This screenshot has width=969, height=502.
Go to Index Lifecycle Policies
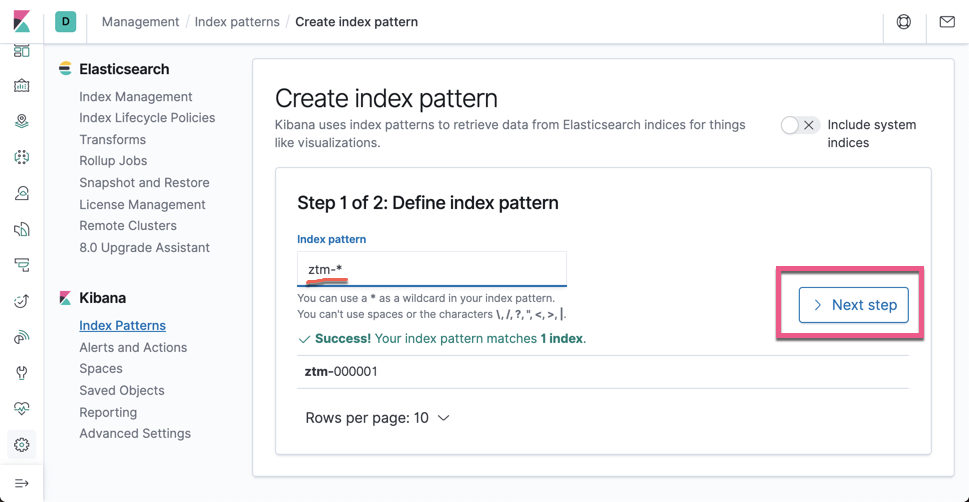[x=147, y=118]
